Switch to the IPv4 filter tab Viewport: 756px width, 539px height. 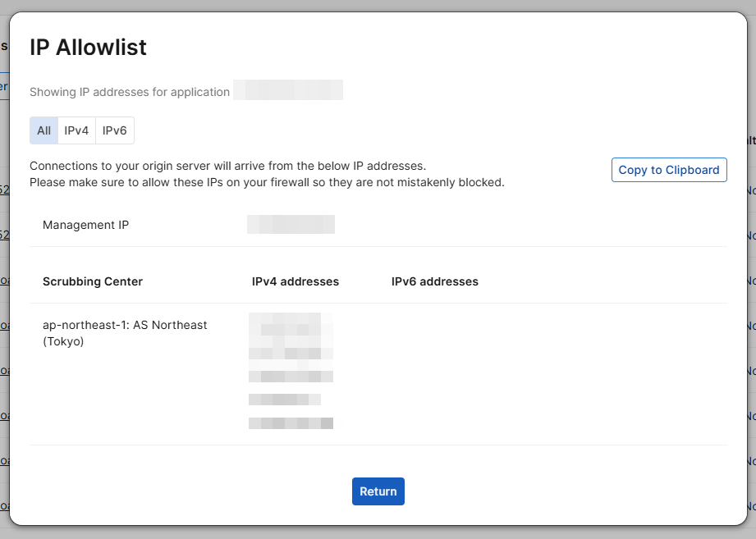(76, 130)
